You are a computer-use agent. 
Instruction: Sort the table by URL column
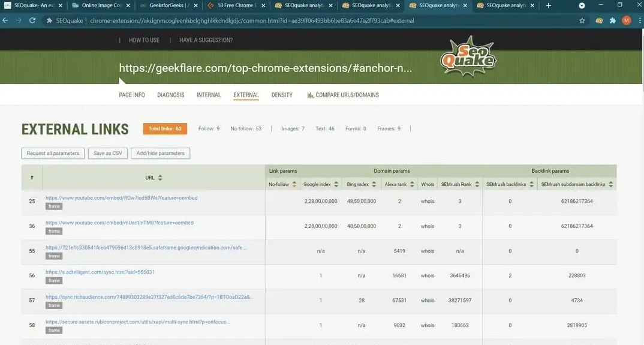(x=160, y=178)
